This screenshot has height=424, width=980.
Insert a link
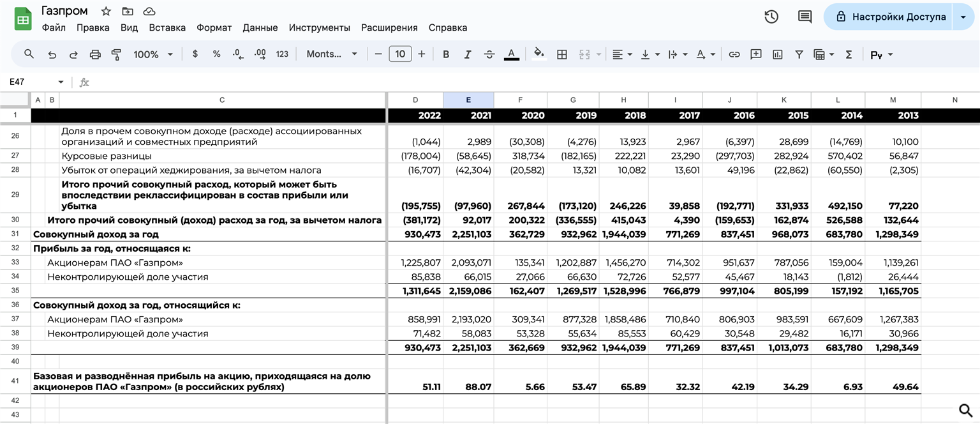point(734,54)
